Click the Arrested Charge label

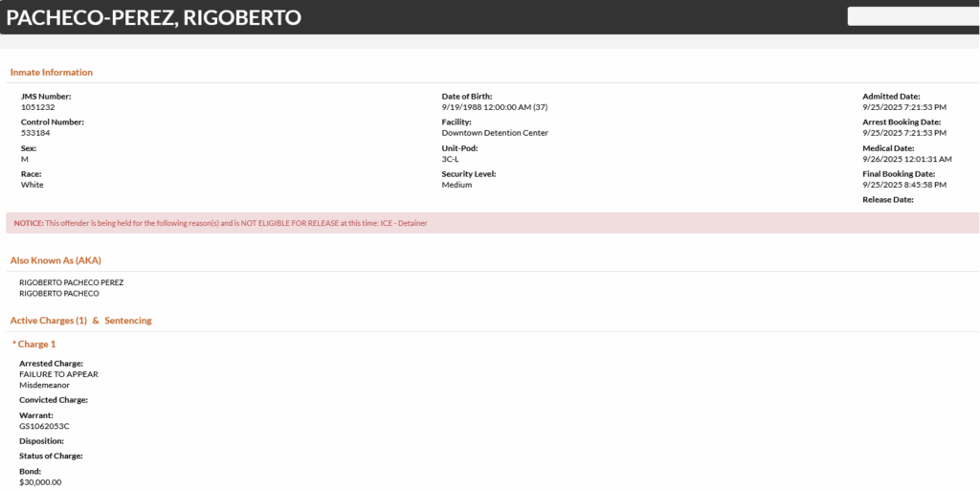click(52, 364)
